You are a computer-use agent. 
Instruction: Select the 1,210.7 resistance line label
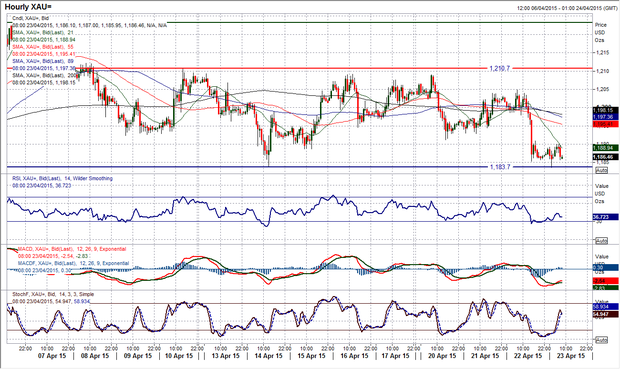click(500, 68)
